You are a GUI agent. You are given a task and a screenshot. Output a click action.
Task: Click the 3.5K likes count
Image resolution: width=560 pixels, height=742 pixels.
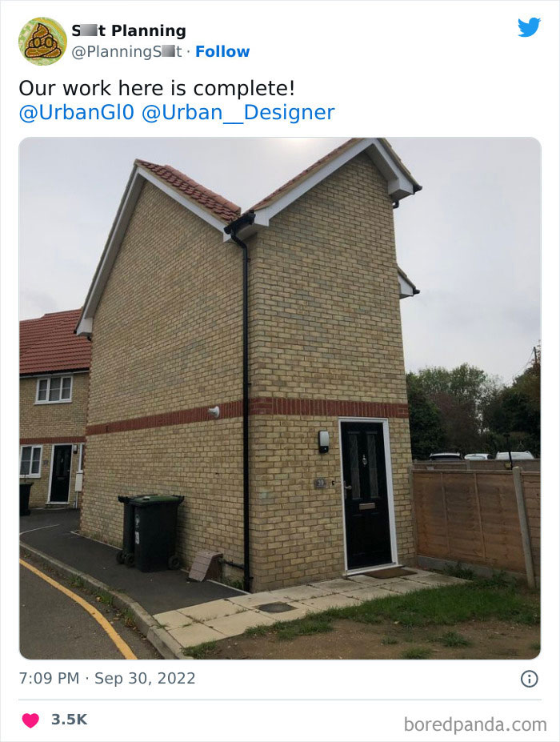coord(69,720)
